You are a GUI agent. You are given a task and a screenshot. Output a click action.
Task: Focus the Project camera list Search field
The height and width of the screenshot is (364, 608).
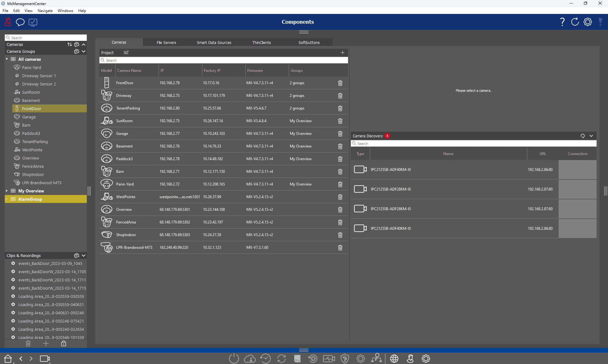pyautogui.click(x=224, y=60)
